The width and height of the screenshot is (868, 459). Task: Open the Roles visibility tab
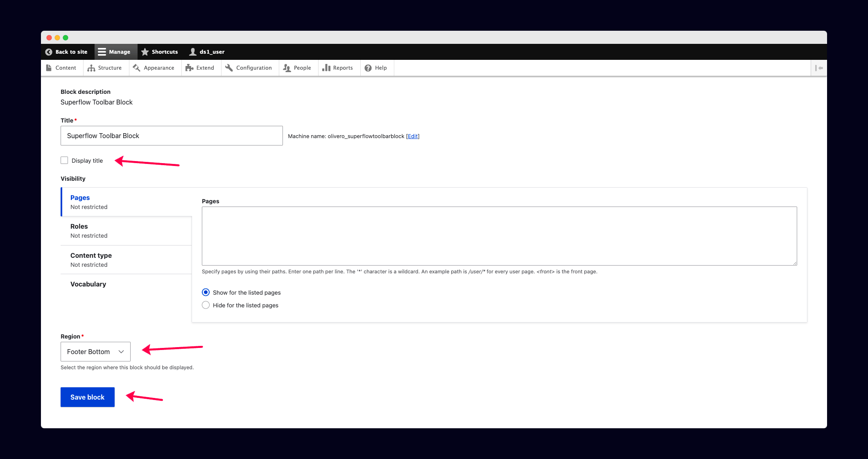point(127,231)
